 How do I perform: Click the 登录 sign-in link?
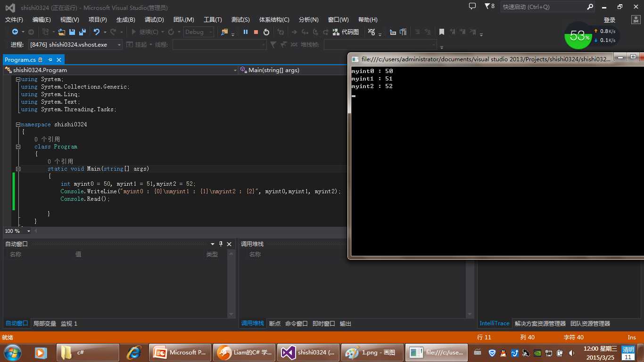click(x=610, y=20)
